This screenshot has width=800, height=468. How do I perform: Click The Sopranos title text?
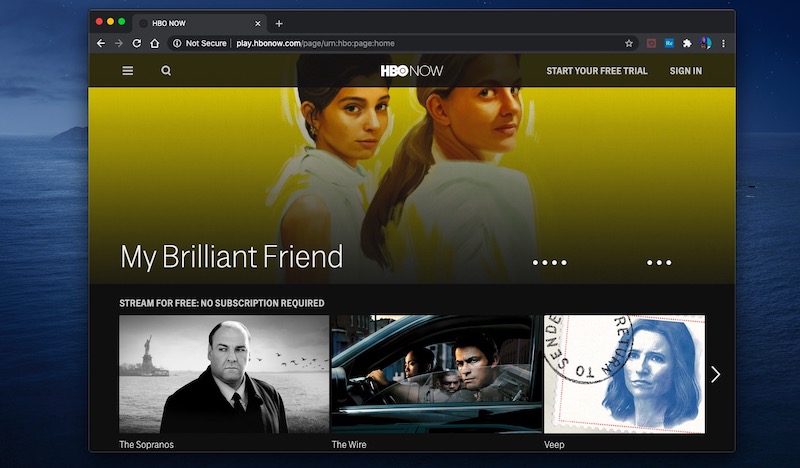146,445
